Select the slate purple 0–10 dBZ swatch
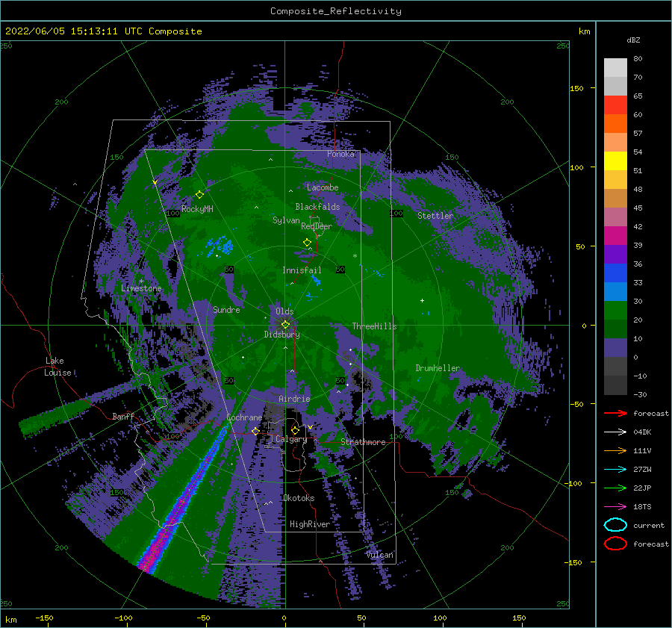672x628 pixels. coord(615,348)
